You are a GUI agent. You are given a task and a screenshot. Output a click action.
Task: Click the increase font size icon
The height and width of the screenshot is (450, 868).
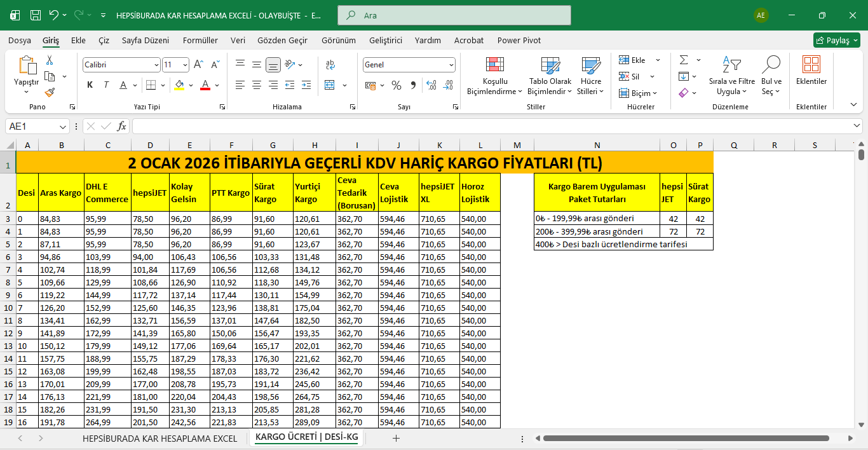point(198,65)
